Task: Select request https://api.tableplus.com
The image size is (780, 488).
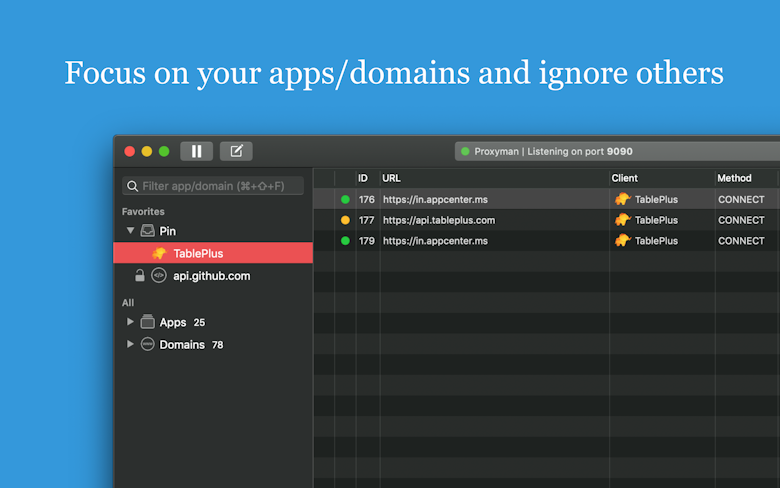Action: [439, 220]
